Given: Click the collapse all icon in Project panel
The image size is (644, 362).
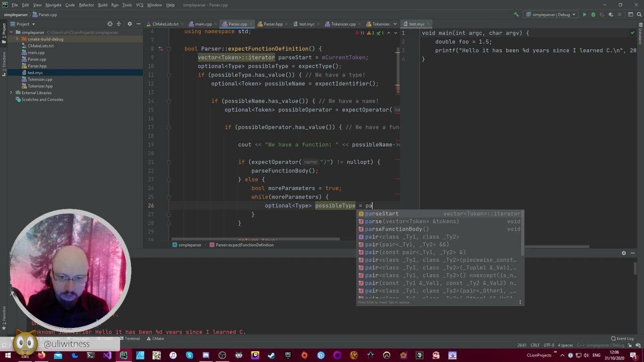Looking at the screenshot, I should click(119, 24).
